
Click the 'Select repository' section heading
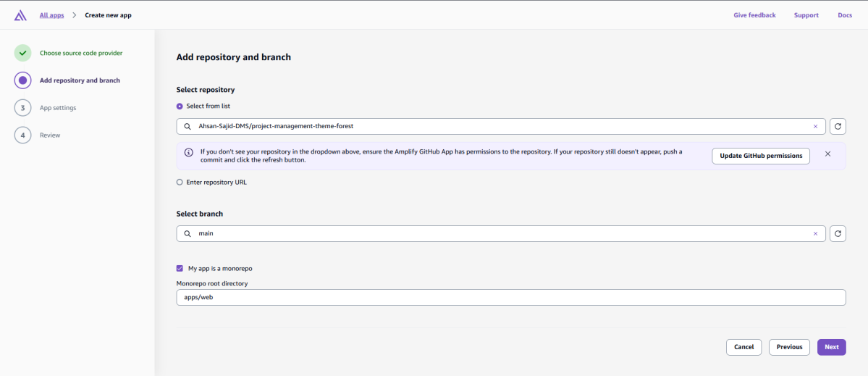coord(206,90)
